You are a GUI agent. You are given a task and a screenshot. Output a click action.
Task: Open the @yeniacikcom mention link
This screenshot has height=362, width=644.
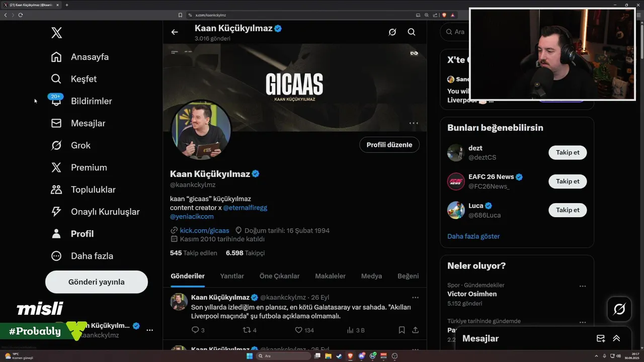(192, 216)
